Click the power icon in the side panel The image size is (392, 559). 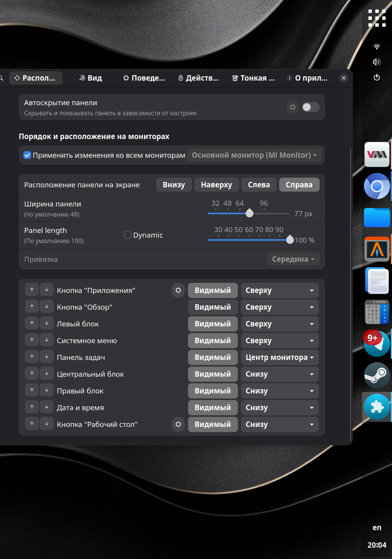pyautogui.click(x=377, y=77)
